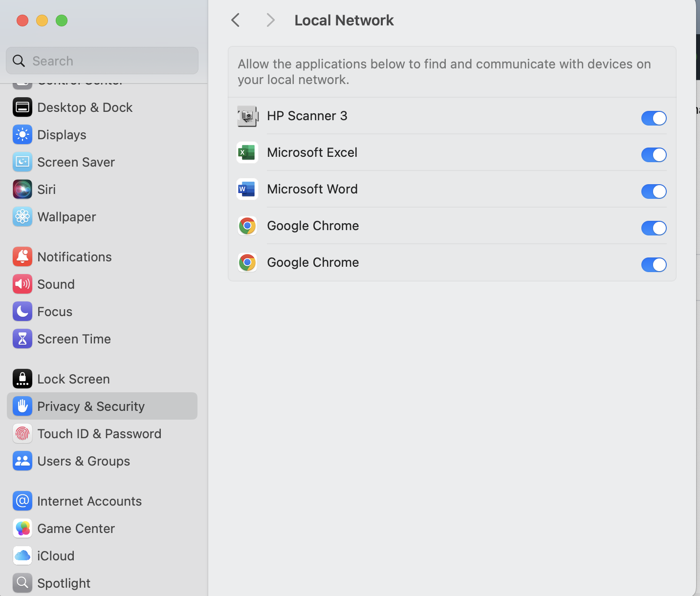
Task: Click the forward navigation chevron
Action: click(x=270, y=20)
